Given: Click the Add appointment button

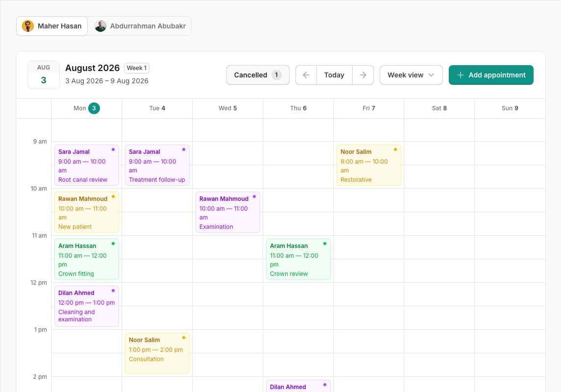Looking at the screenshot, I should (491, 75).
